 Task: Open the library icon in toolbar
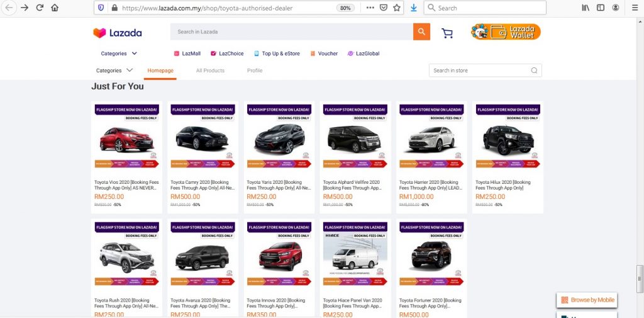pyautogui.click(x=586, y=8)
